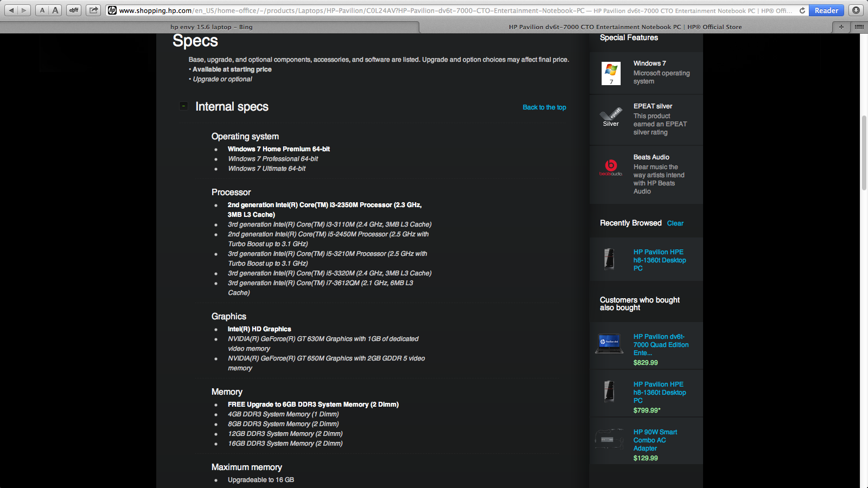Click the desktop thumbnail beside the $799.99 price
Viewport: 868px width, 488px height.
[x=609, y=391]
